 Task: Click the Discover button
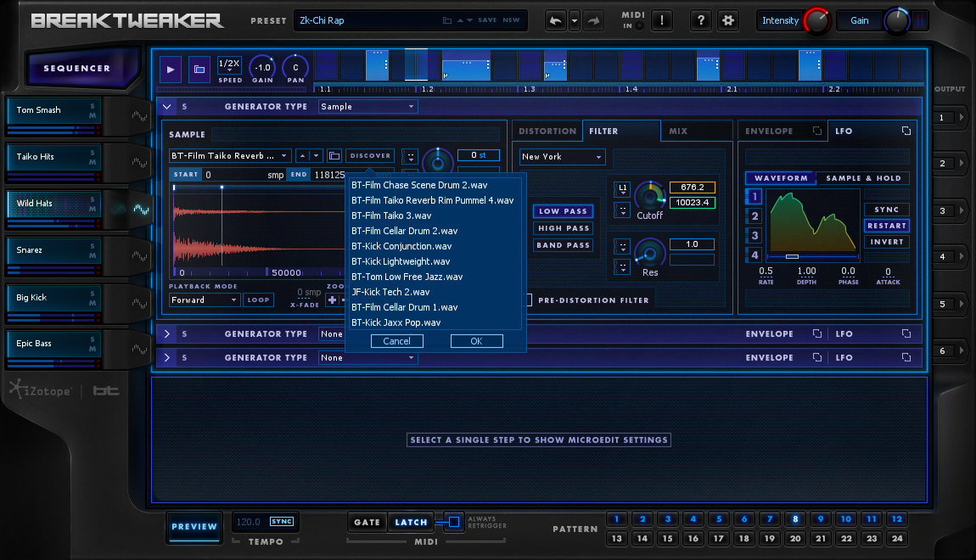pyautogui.click(x=370, y=155)
